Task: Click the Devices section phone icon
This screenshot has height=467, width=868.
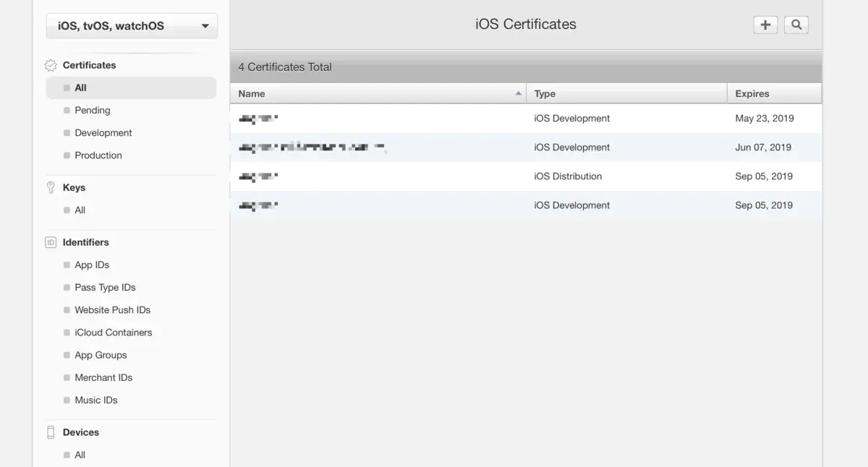Action: tap(51, 432)
